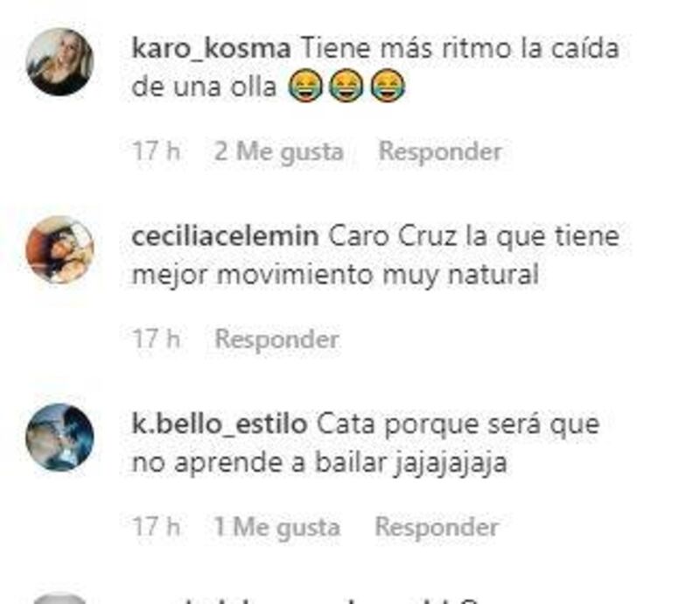Click Responder under k.bello_estilo's comment
The width and height of the screenshot is (700, 604).
pyautogui.click(x=437, y=526)
